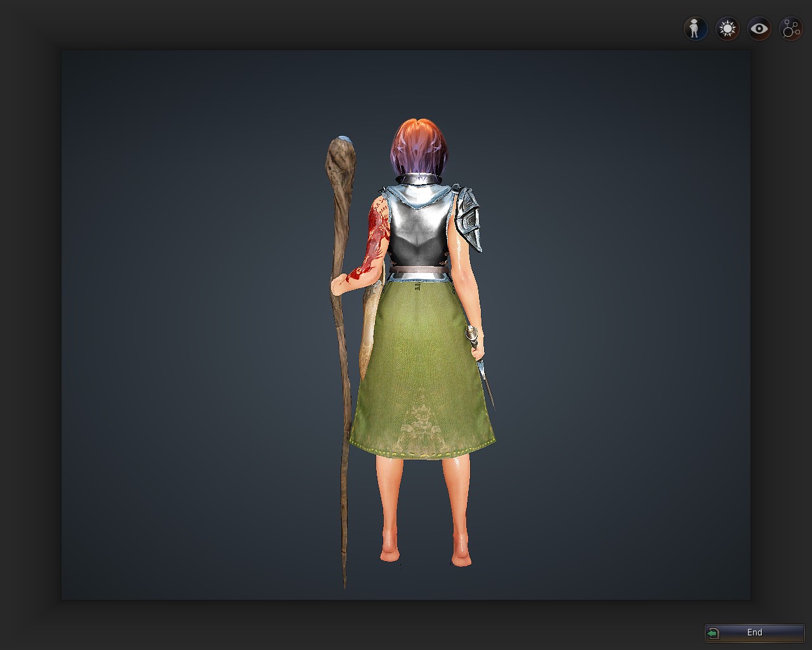Image resolution: width=812 pixels, height=650 pixels.
Task: Click the hand gripping the wooden staff
Action: tap(340, 284)
